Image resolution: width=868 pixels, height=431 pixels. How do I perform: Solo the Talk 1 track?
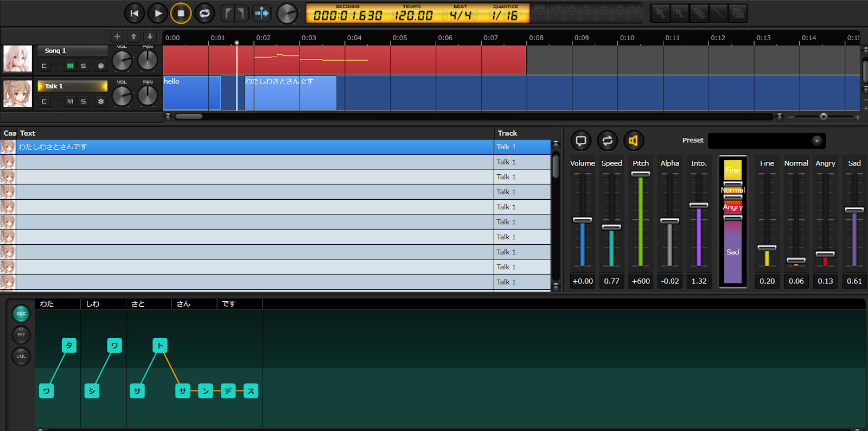84,102
